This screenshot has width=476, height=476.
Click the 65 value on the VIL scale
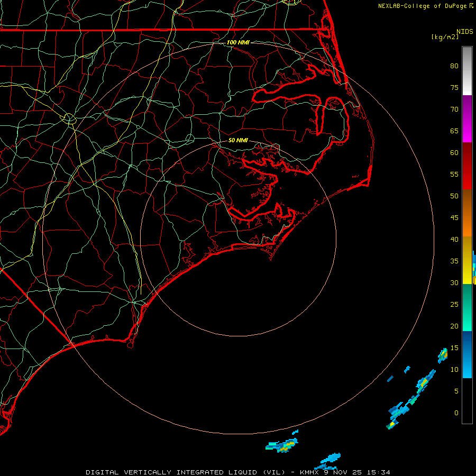pos(454,131)
